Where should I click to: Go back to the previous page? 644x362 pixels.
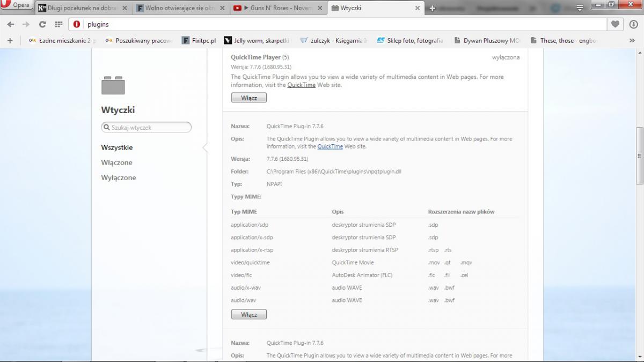(x=11, y=24)
